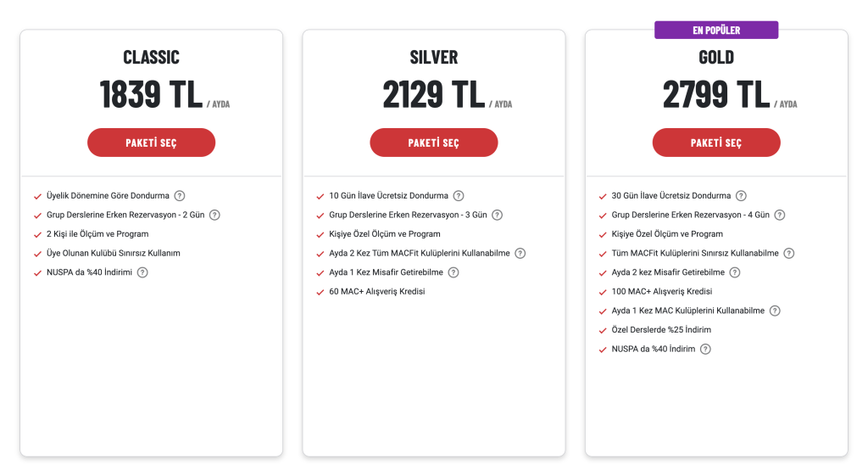The height and width of the screenshot is (470, 868).
Task: Click question icon beside Ayda 2 kez Misafir Getirebilme
Action: click(x=735, y=272)
